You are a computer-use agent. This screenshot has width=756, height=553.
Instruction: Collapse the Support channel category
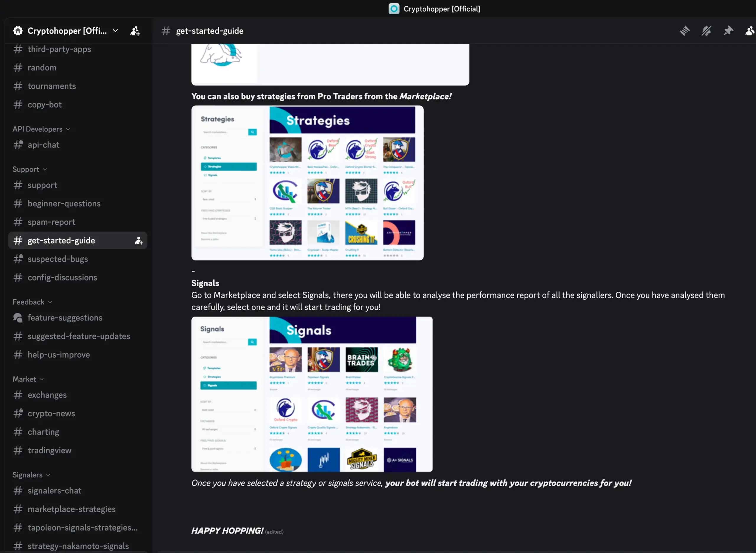click(30, 169)
